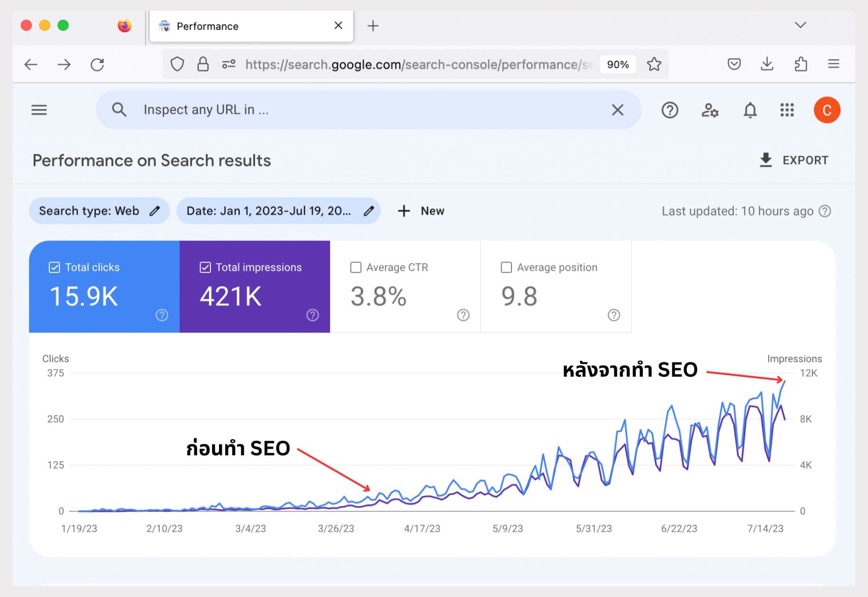
Task: Clear the URL inspection search with the X
Action: (x=617, y=110)
